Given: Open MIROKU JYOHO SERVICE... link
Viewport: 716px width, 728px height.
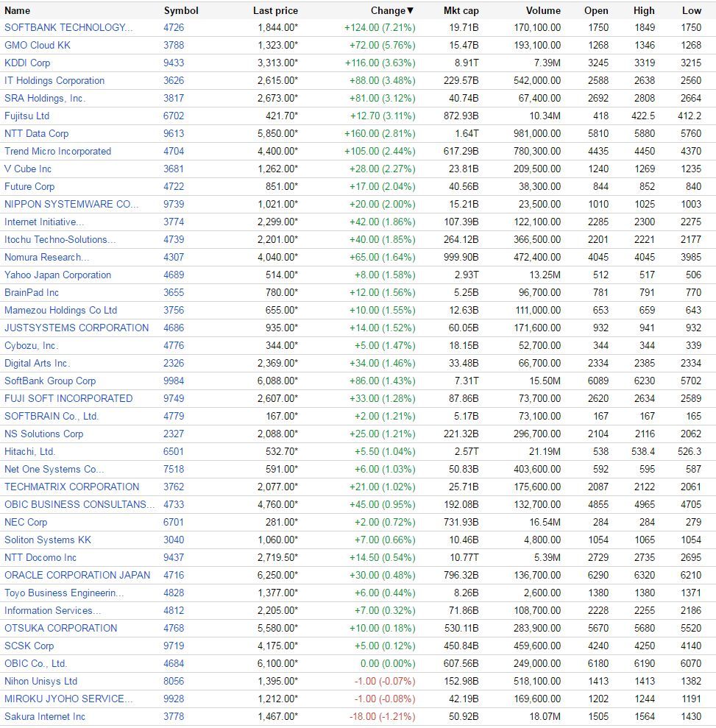Looking at the screenshot, I should tap(68, 698).
